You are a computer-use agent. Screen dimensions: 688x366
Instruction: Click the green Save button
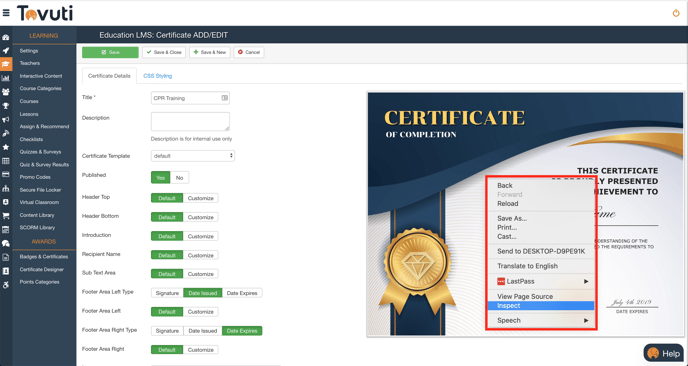pos(110,52)
